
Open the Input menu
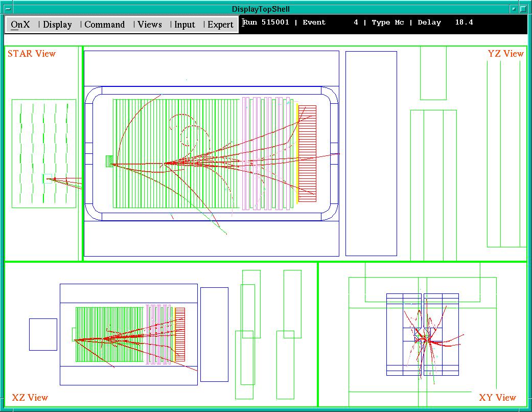(184, 25)
